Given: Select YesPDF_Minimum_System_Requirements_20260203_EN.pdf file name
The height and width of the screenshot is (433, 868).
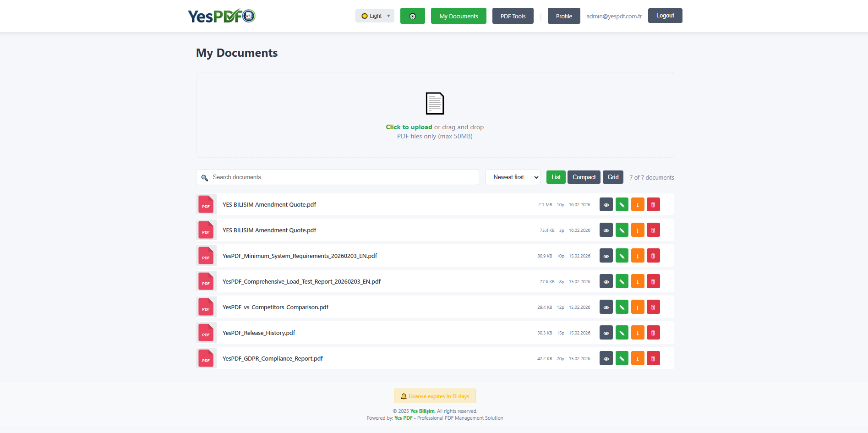Looking at the screenshot, I should point(300,256).
